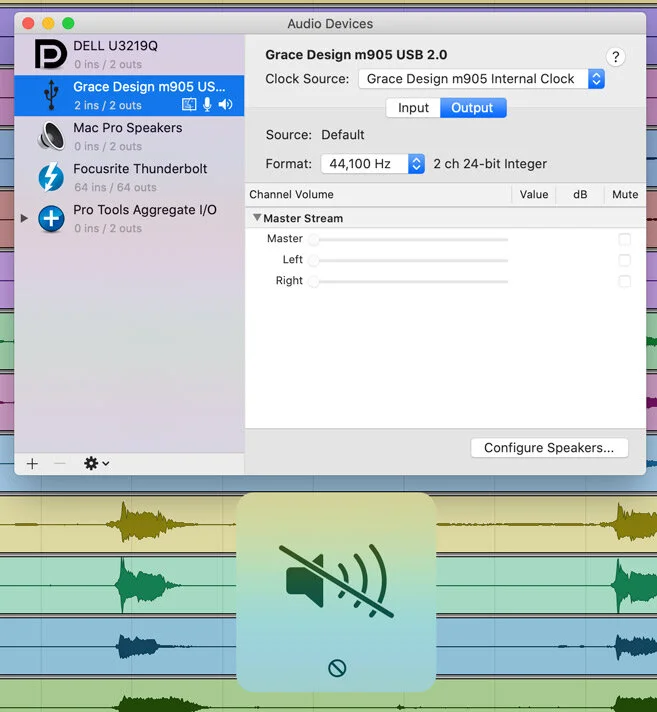Click the Mute column header
The image size is (657, 712).
(625, 194)
